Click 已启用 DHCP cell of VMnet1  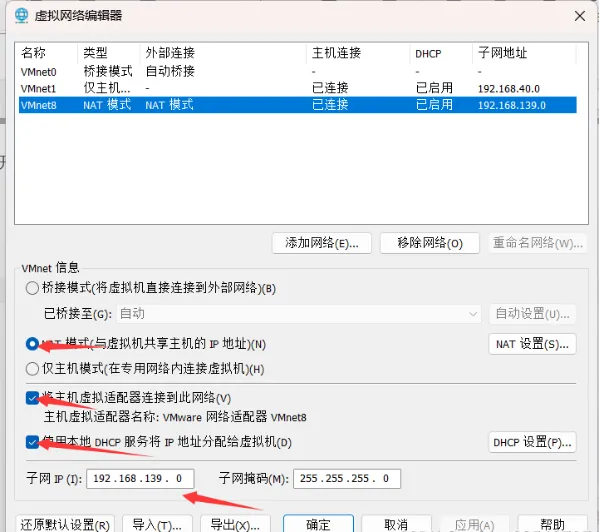[434, 88]
